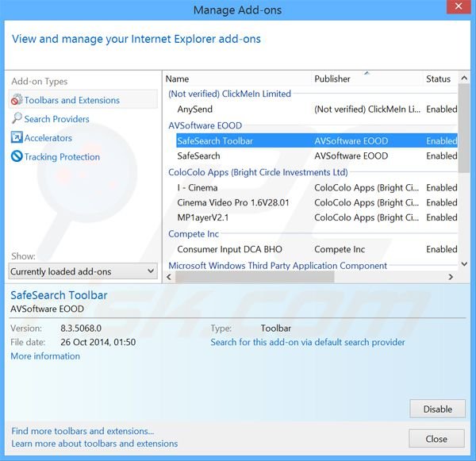
Task: Select the AnySend add-on row
Action: point(195,109)
